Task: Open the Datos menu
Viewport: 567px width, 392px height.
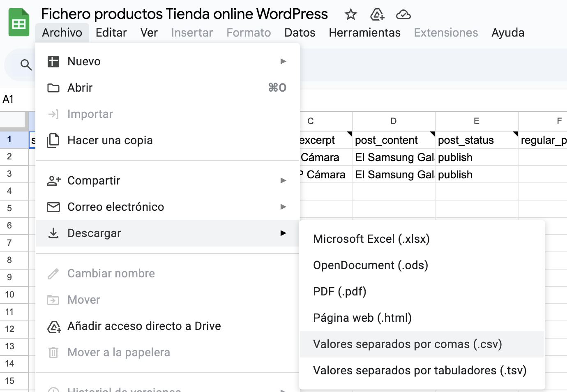Action: (x=300, y=33)
